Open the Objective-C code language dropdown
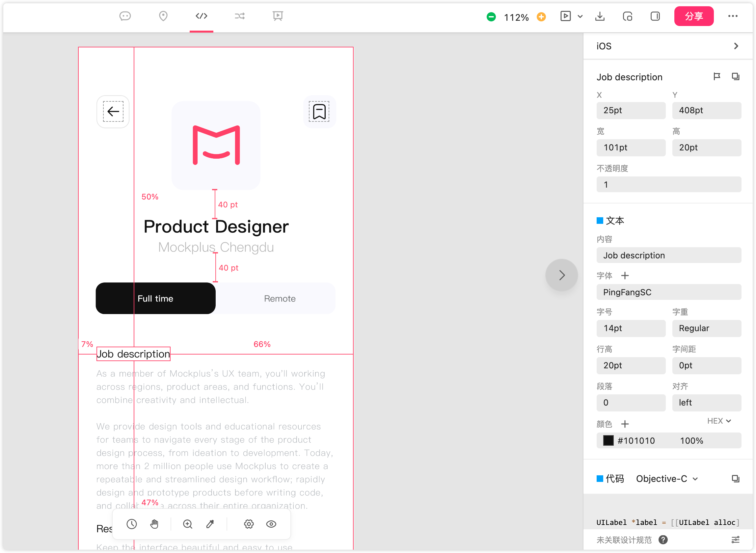Screen dimensions: 756x553 coord(667,479)
